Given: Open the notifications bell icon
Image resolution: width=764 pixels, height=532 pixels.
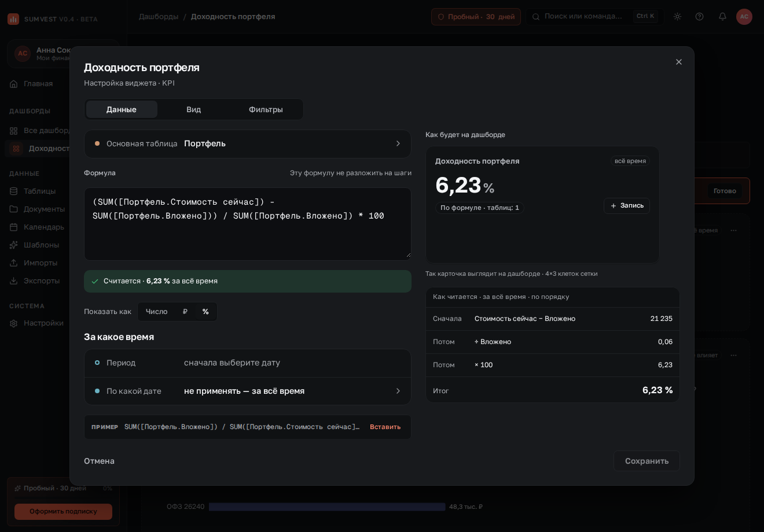Looking at the screenshot, I should [x=722, y=16].
